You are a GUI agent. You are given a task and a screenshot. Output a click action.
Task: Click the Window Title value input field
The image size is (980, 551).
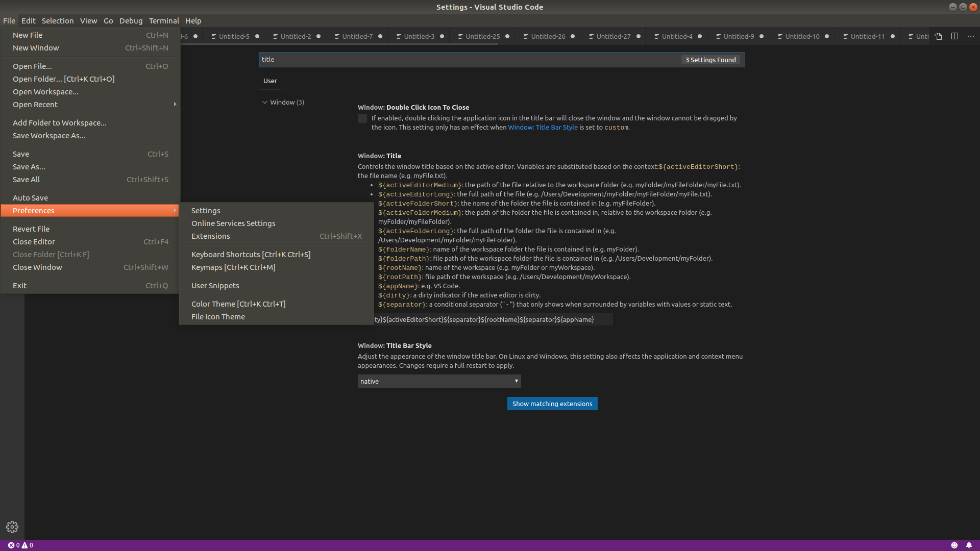click(485, 319)
